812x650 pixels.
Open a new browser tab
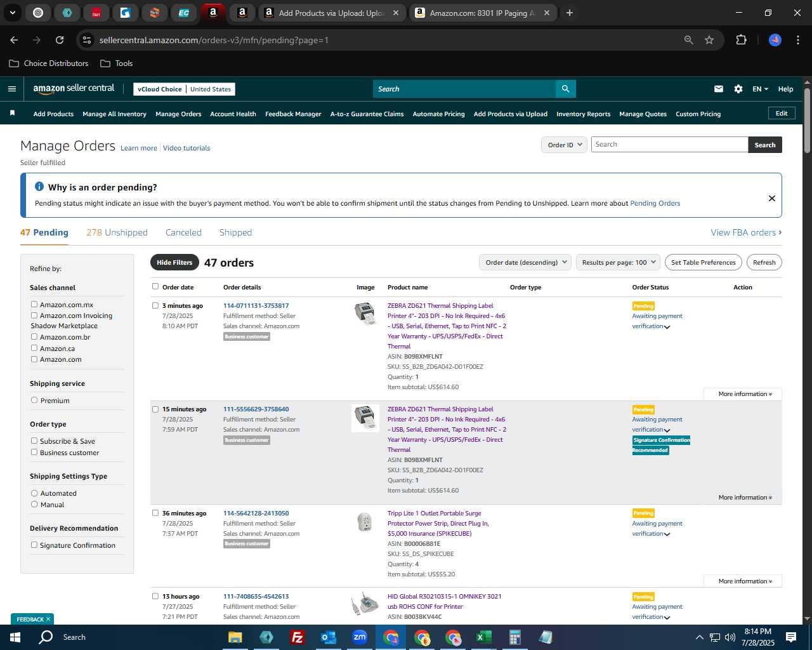570,13
